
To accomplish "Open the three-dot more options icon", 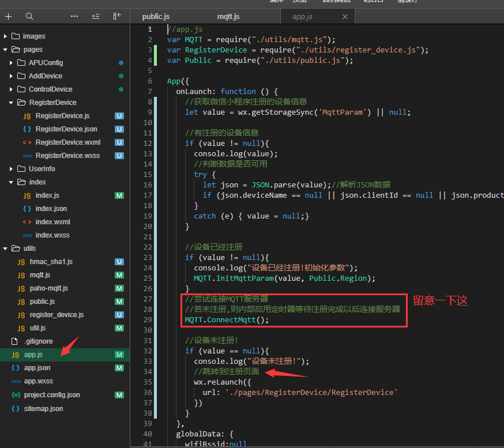I will (x=74, y=16).
